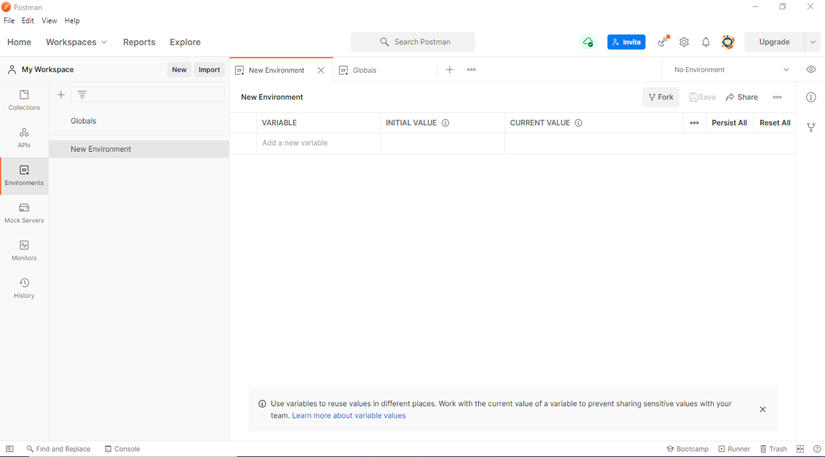
Task: Click the Invite button
Action: pyautogui.click(x=626, y=42)
